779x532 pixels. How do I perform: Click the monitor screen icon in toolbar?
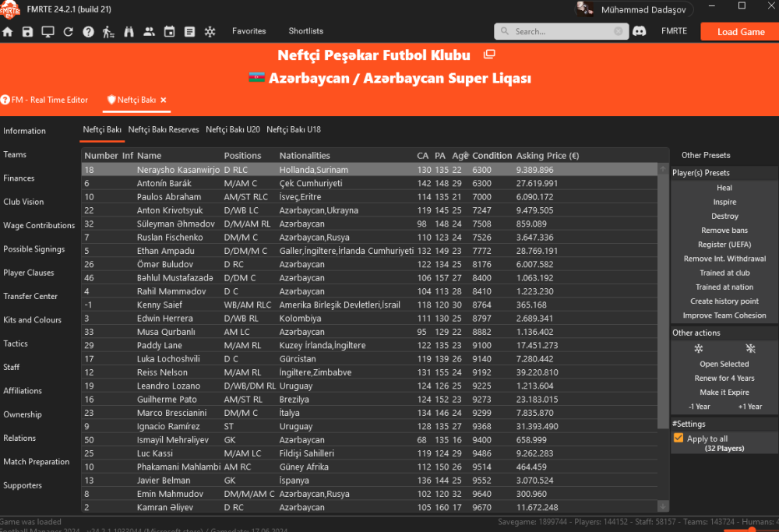click(x=48, y=32)
